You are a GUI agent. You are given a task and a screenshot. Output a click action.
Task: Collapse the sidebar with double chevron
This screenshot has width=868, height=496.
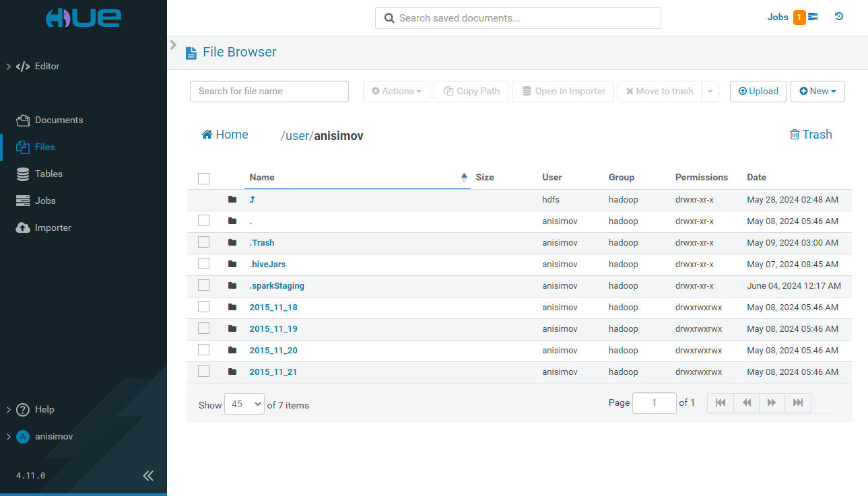click(x=148, y=476)
